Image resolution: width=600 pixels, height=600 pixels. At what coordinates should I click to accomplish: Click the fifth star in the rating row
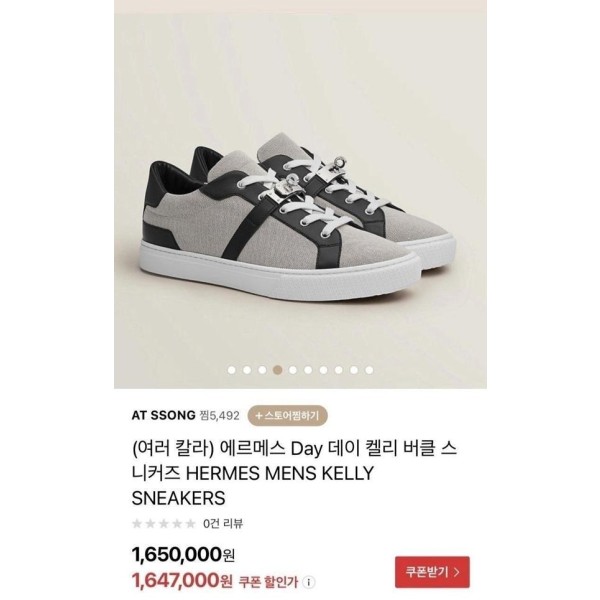point(190,523)
